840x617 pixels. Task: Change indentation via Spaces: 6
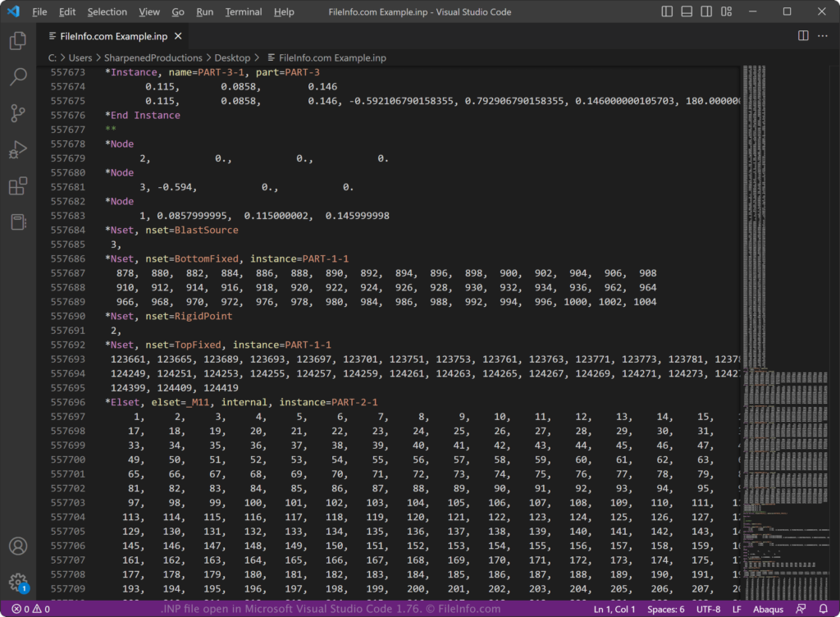point(665,609)
